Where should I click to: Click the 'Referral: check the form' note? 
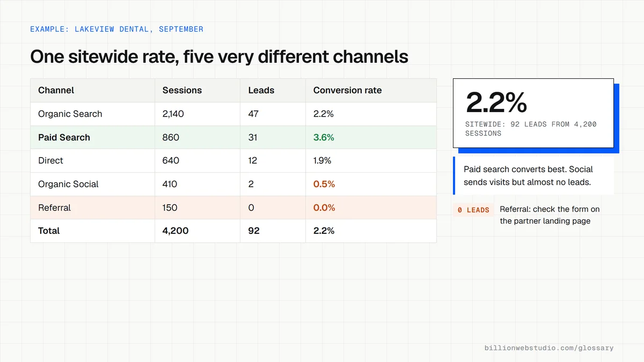(550, 215)
